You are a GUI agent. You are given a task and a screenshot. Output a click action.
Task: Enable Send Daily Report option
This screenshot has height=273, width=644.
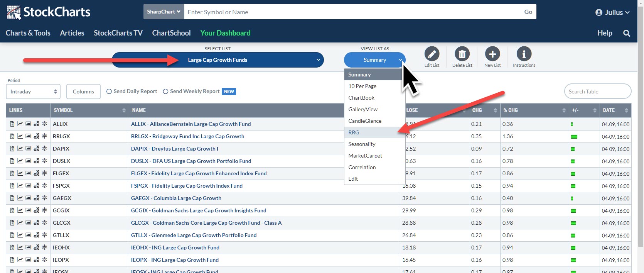tap(109, 92)
